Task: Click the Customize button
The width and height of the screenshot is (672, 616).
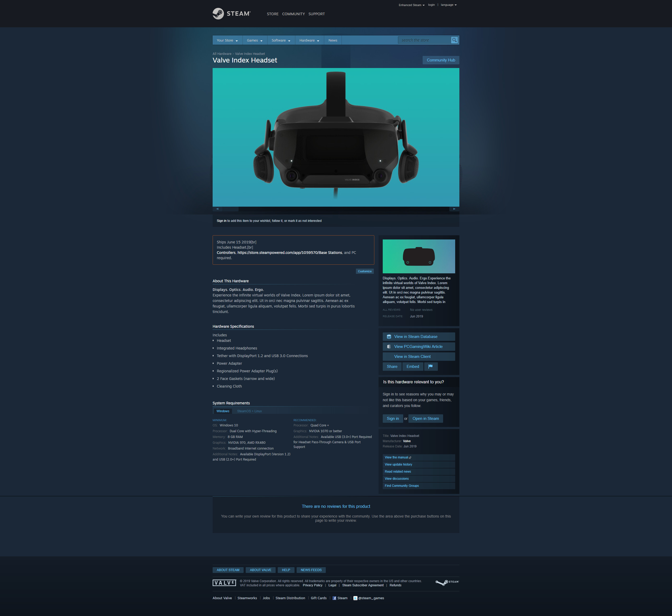Action: coord(365,271)
